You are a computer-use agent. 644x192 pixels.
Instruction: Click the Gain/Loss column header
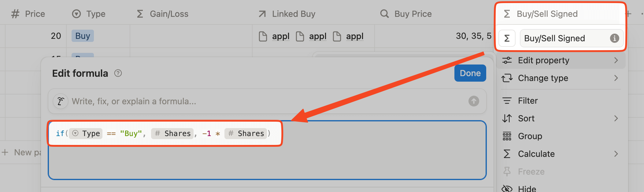[x=169, y=14]
